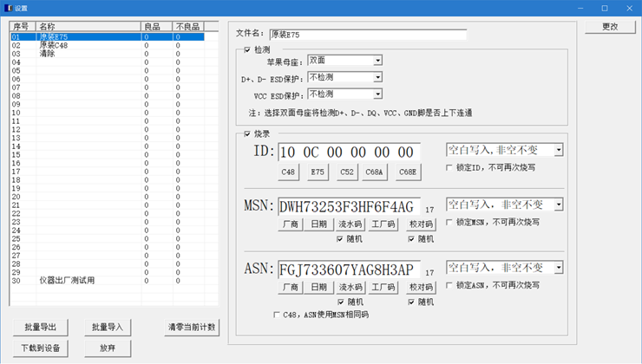Enable 锁定ID,不可再次烧写 checkbox
The height and width of the screenshot is (364, 642).
pyautogui.click(x=449, y=167)
